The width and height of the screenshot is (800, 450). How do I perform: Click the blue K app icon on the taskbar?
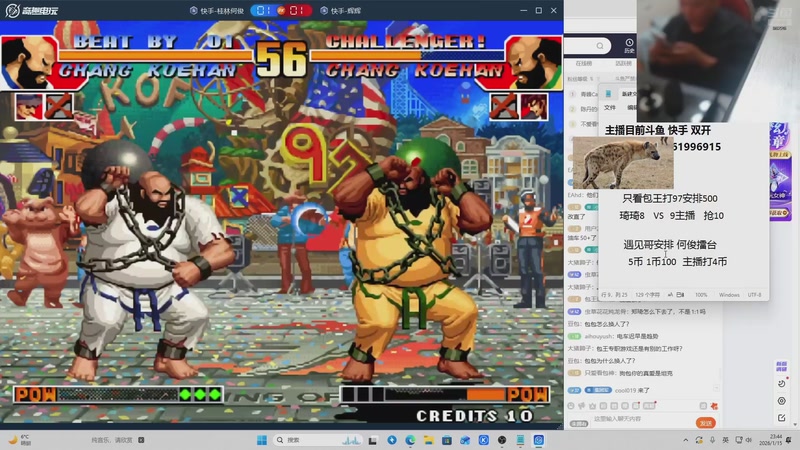pyautogui.click(x=484, y=440)
